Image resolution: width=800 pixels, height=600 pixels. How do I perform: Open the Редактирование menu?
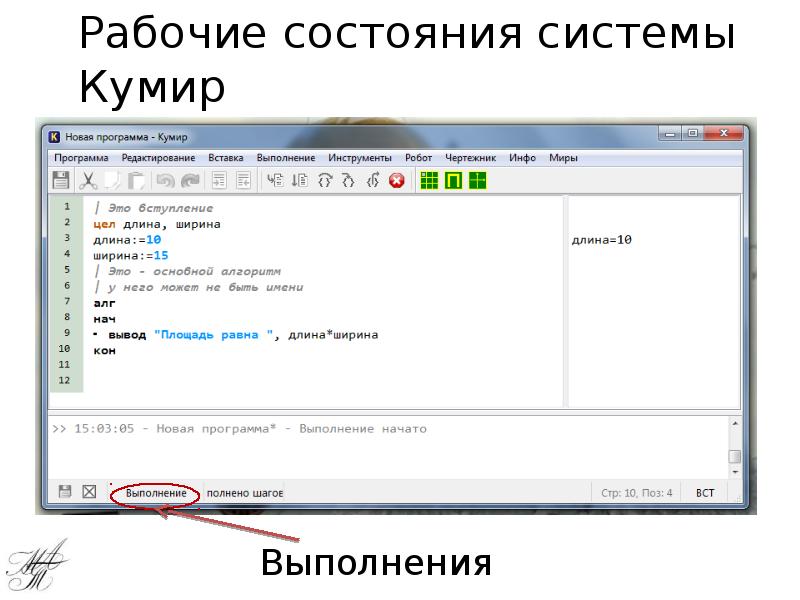click(158, 158)
